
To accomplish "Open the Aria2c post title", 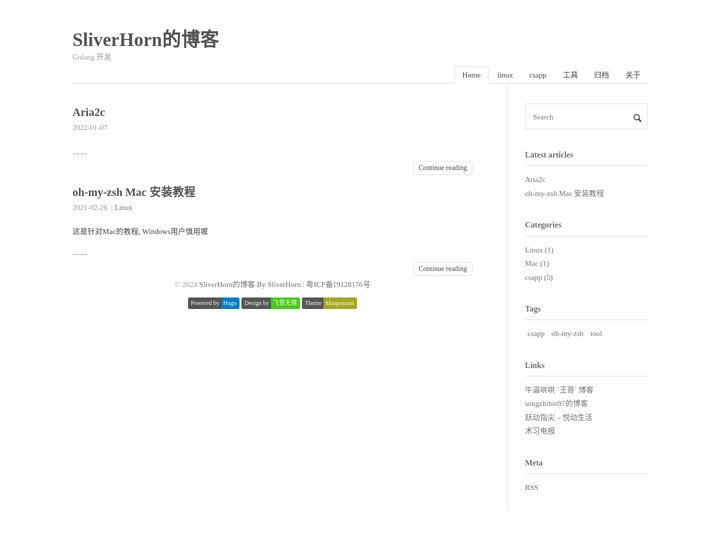I will click(x=89, y=112).
